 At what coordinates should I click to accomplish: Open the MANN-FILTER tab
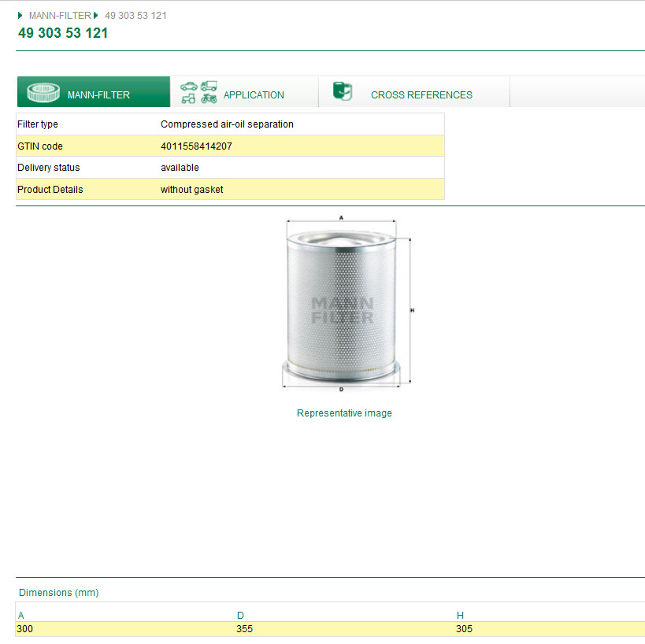[x=94, y=91]
